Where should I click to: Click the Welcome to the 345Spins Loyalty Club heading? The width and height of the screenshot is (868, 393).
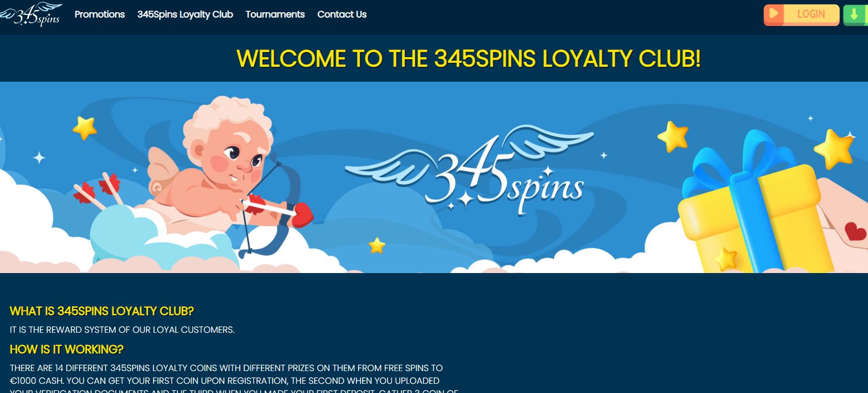[468, 59]
